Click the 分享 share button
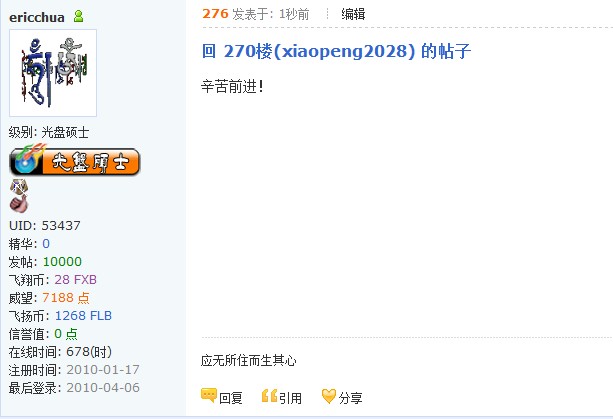The image size is (613, 419). pos(350,398)
